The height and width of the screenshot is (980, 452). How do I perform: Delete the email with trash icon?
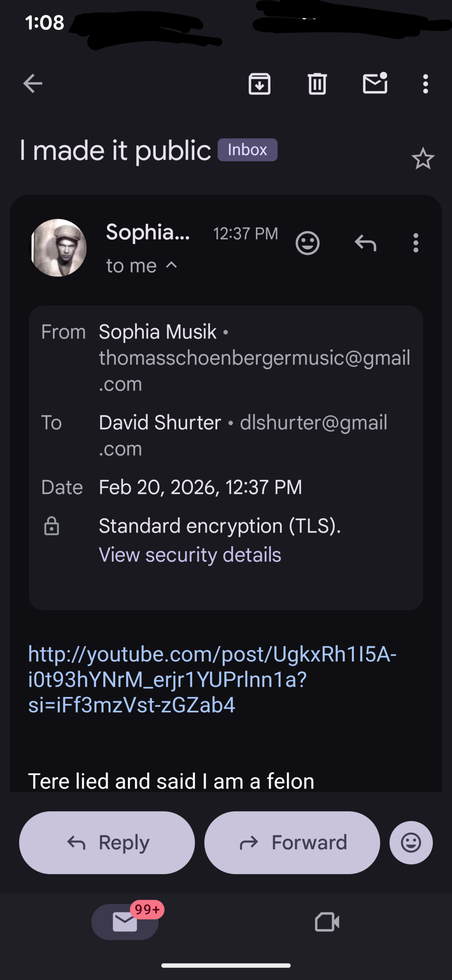click(x=317, y=83)
